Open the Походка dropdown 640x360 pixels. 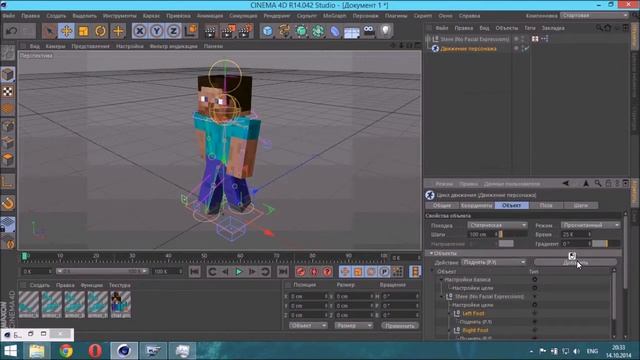tap(497, 225)
